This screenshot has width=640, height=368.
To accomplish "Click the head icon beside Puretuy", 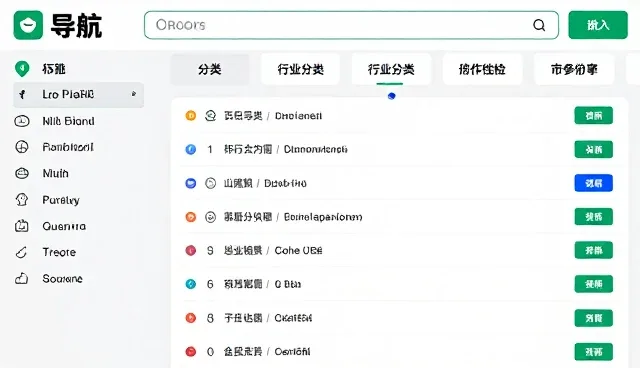I will tap(22, 200).
